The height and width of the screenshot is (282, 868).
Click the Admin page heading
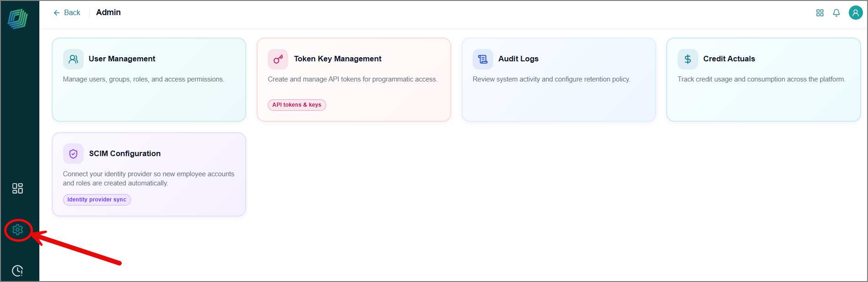(108, 12)
